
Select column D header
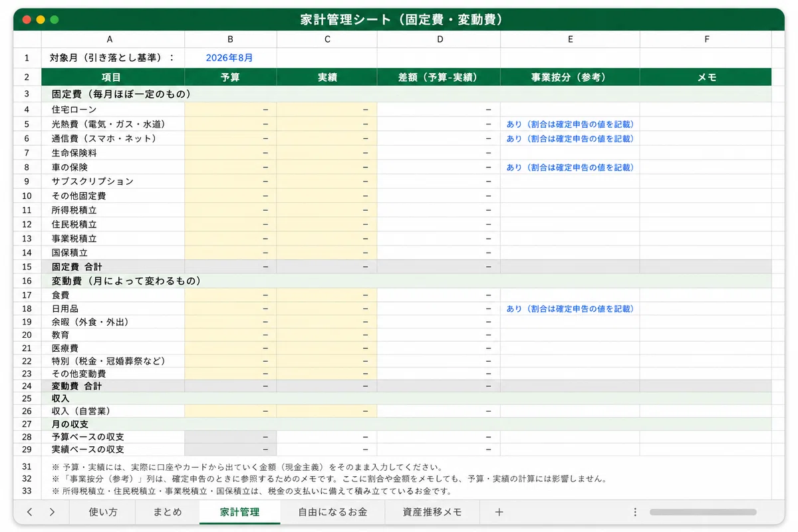pyautogui.click(x=440, y=39)
